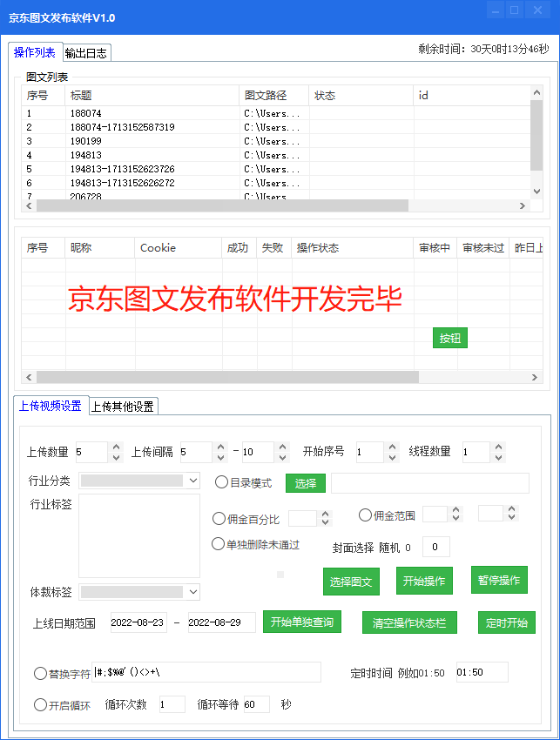Click the 状态 column header in 图文列表
The width and height of the screenshot is (560, 740).
point(361,96)
